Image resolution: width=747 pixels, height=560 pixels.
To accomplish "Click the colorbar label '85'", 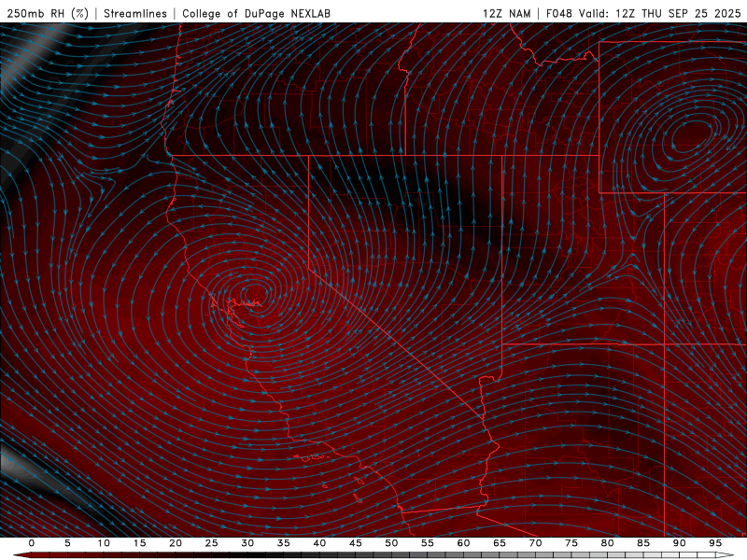I will pyautogui.click(x=643, y=543).
